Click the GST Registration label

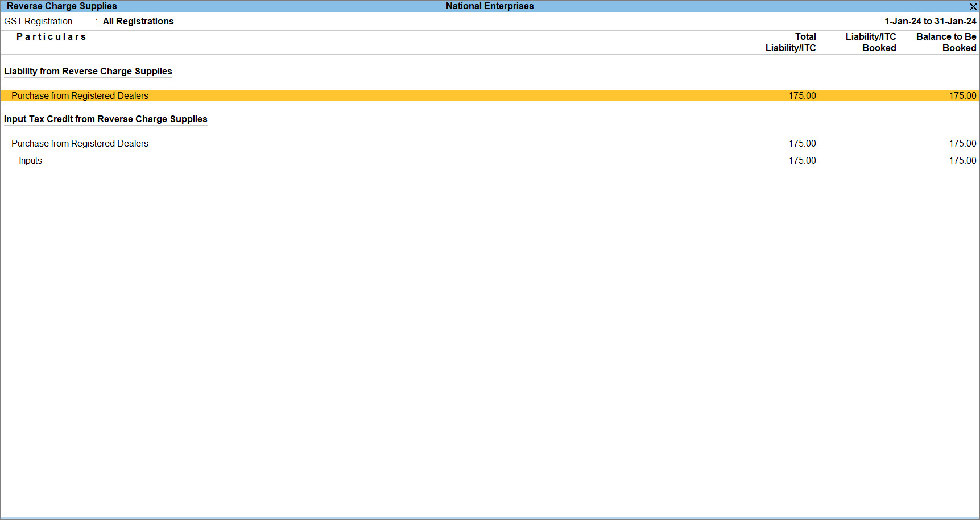click(38, 22)
